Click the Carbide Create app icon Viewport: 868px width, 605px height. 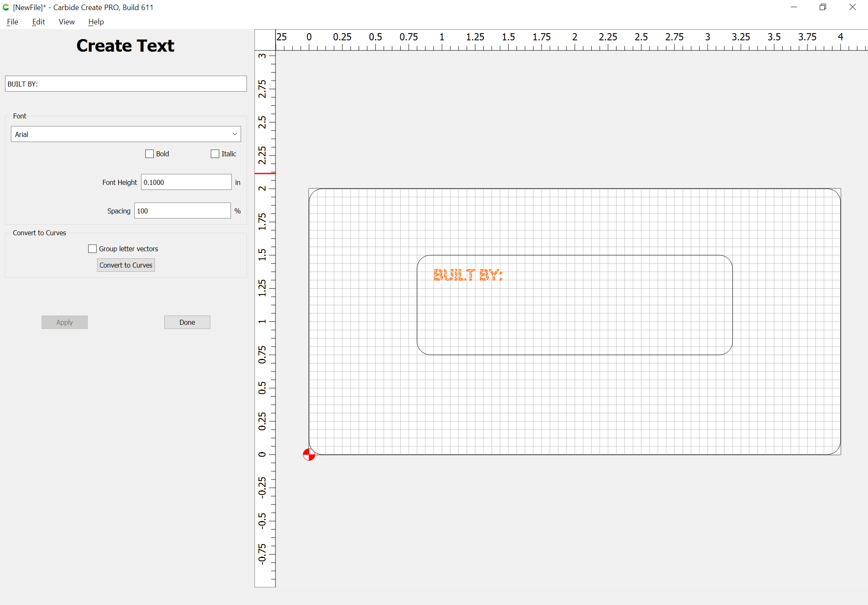coord(6,7)
